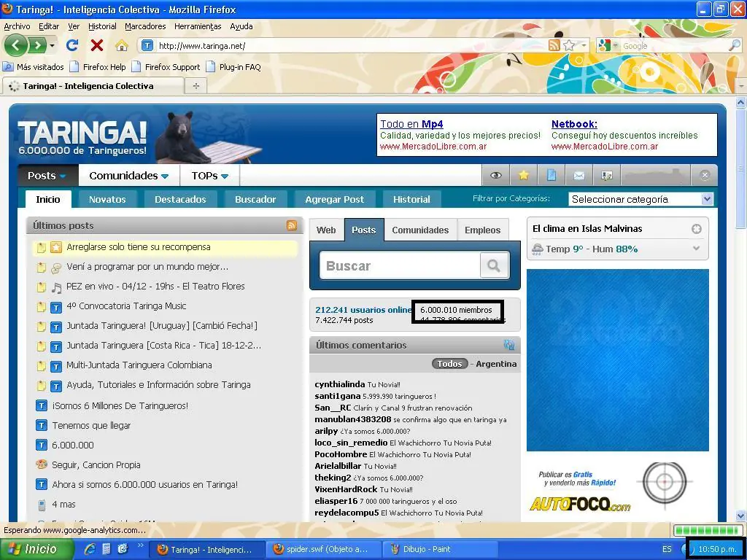Filter comments by Todos

tap(449, 364)
